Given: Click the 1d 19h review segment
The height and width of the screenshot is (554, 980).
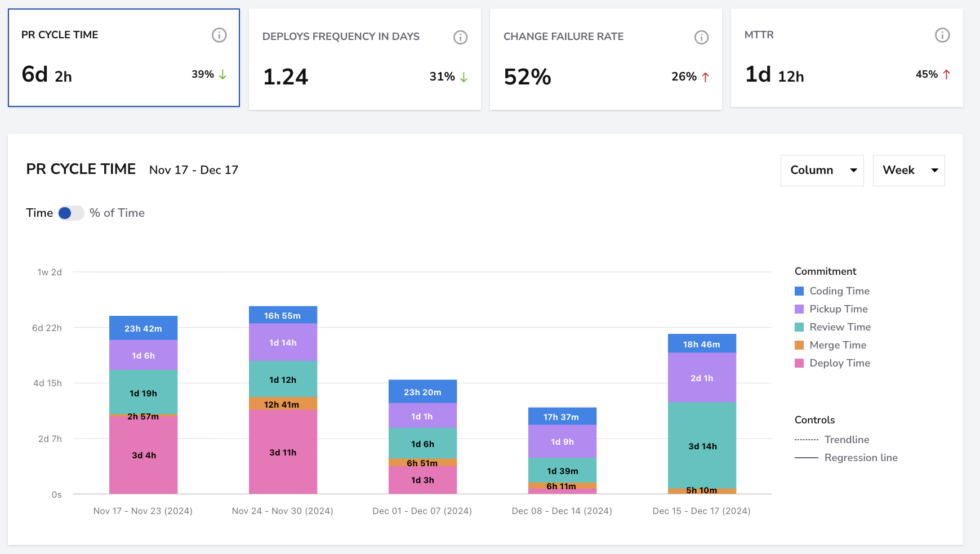Looking at the screenshot, I should (x=143, y=392).
